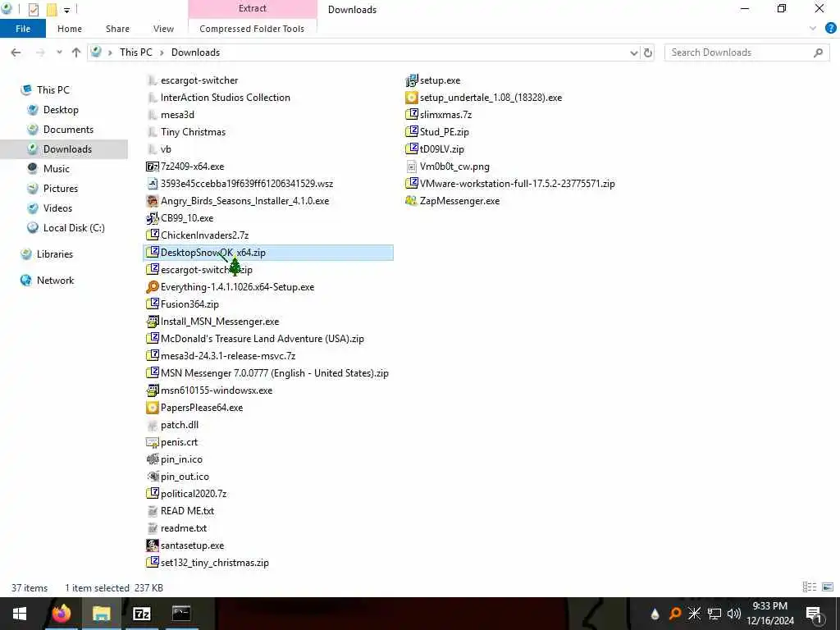Select Angry_Birds_Seasons_Installer_4.1.0.exe icon
Screen dimensions: 840x630
click(x=152, y=201)
